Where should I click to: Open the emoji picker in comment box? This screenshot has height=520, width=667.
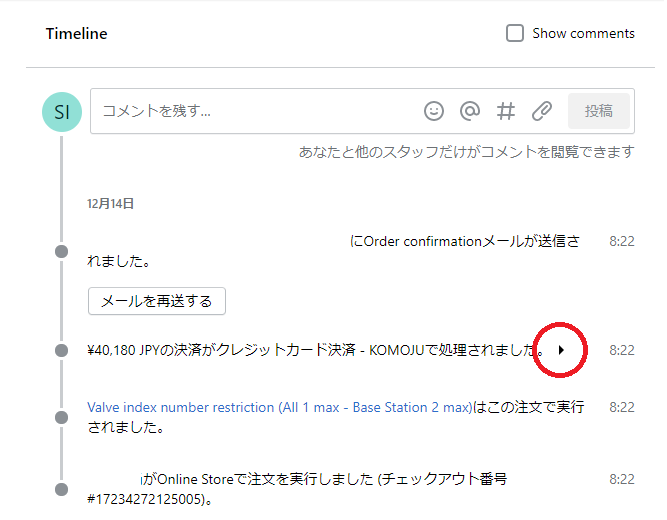pyautogui.click(x=433, y=111)
